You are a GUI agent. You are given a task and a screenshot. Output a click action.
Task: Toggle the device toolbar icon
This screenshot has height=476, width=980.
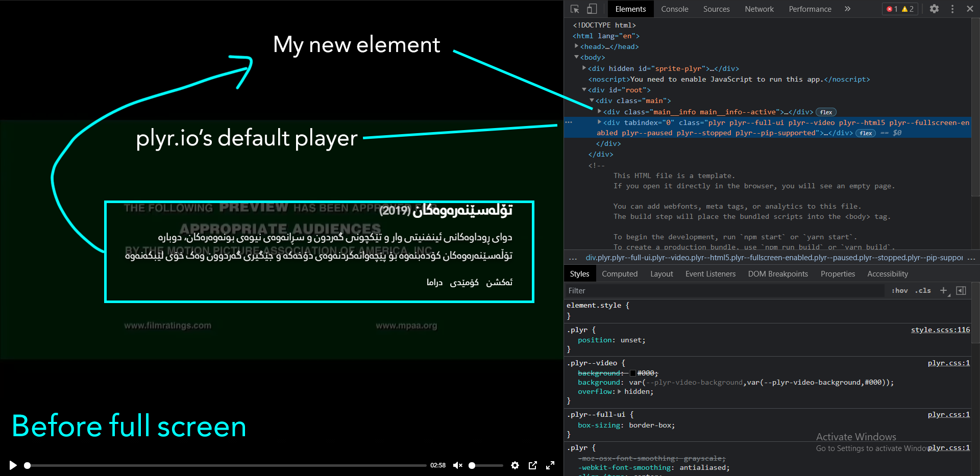(x=592, y=9)
